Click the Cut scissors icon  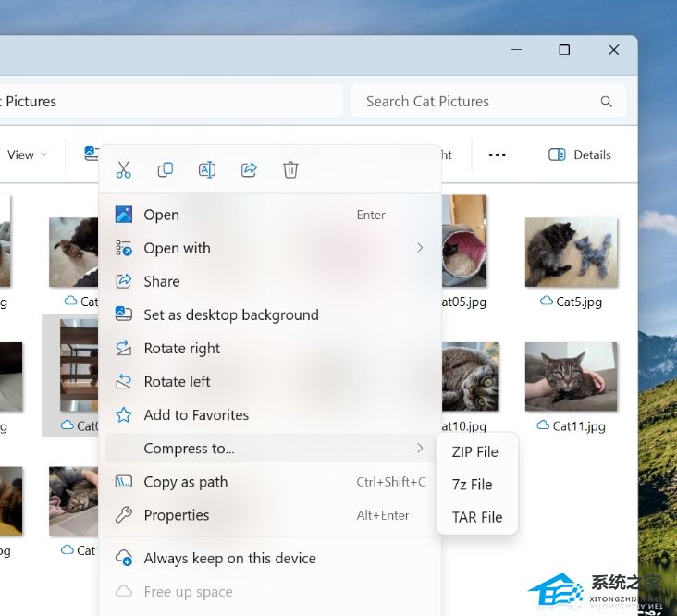click(x=124, y=169)
